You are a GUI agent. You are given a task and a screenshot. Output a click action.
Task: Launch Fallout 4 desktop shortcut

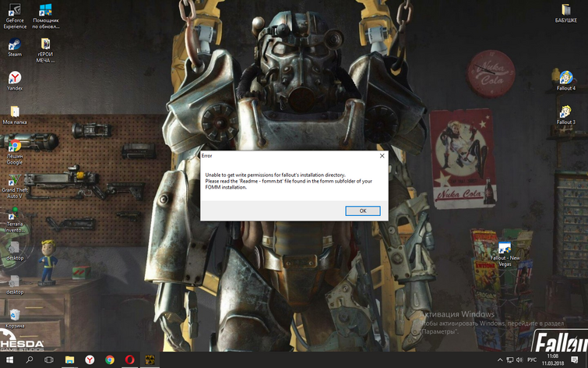click(x=566, y=81)
